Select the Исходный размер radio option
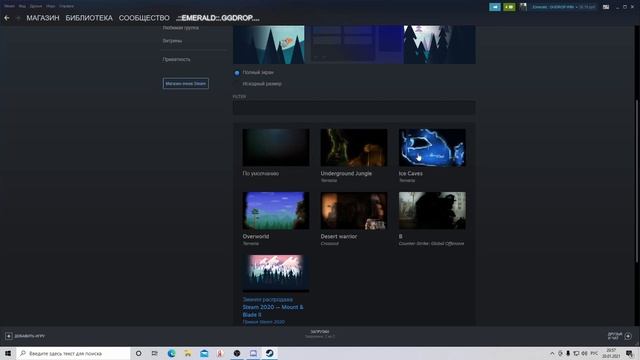640x360 pixels. click(x=237, y=84)
